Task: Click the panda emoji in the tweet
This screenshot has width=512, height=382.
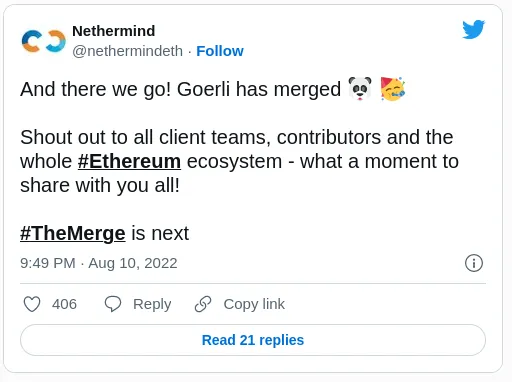Action: 360,89
